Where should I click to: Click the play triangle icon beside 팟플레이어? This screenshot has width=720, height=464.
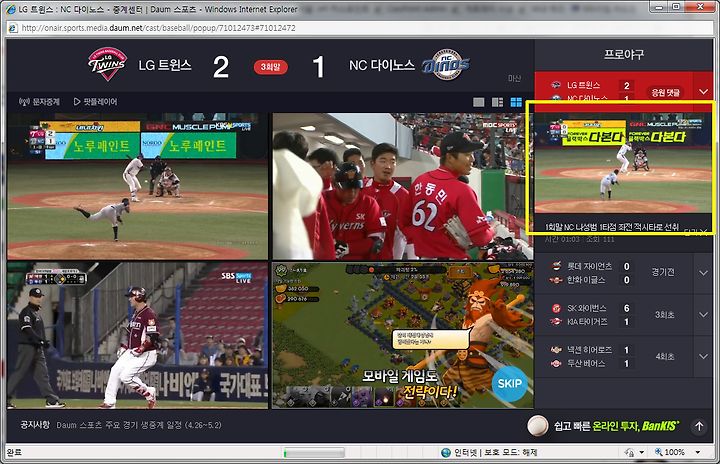(77, 102)
